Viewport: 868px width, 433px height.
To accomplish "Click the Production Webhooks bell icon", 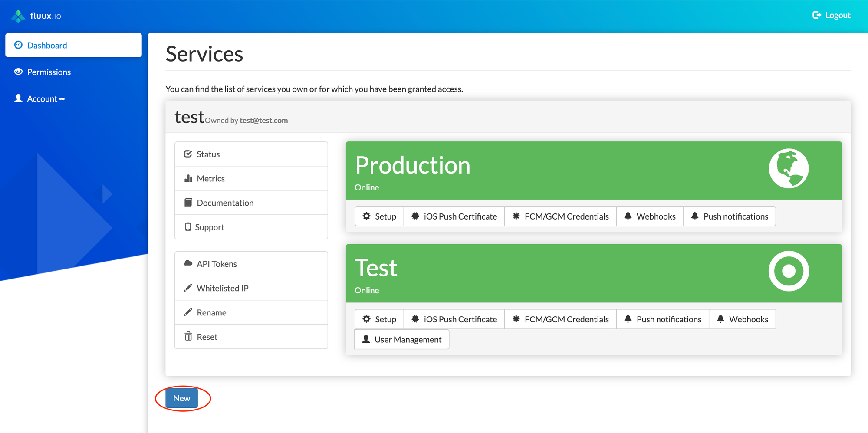I will pyautogui.click(x=628, y=216).
